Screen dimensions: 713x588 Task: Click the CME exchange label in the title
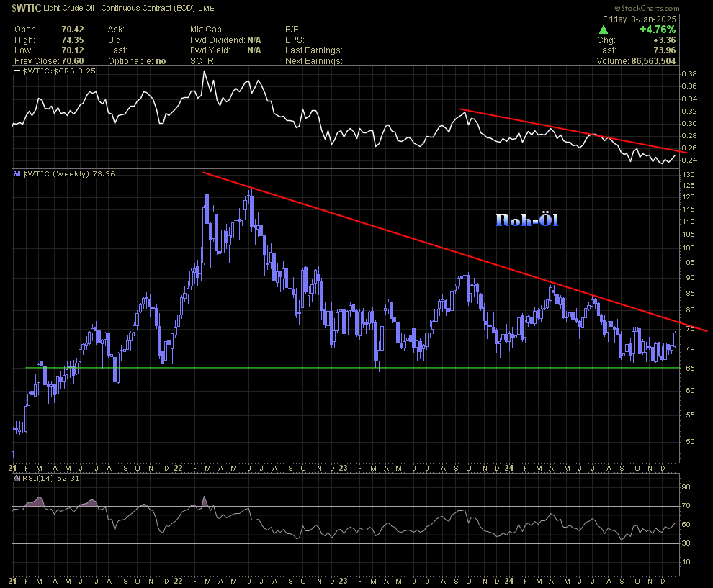[207, 8]
